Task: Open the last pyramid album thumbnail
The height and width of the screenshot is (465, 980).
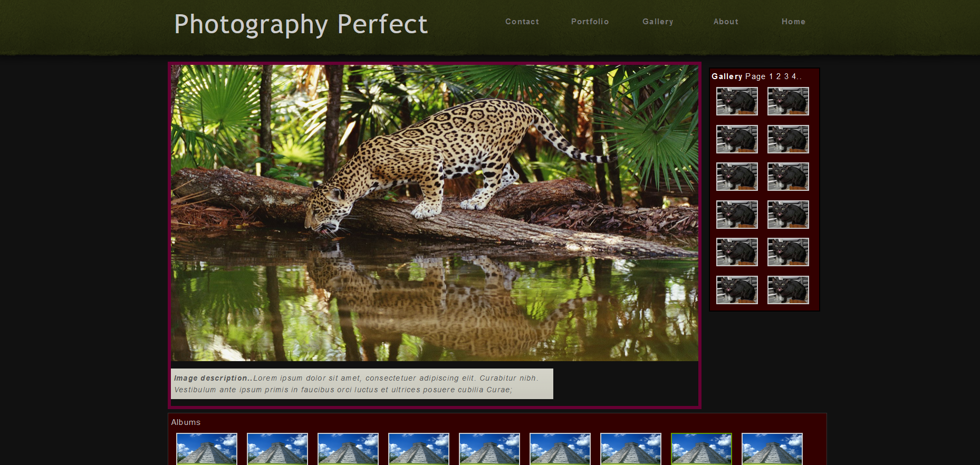Action: [x=772, y=449]
